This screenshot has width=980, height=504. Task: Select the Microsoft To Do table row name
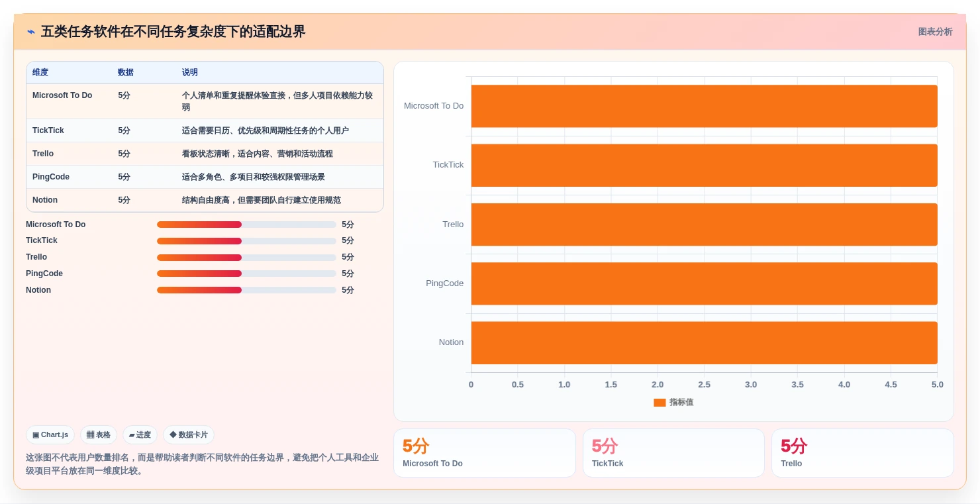(62, 95)
